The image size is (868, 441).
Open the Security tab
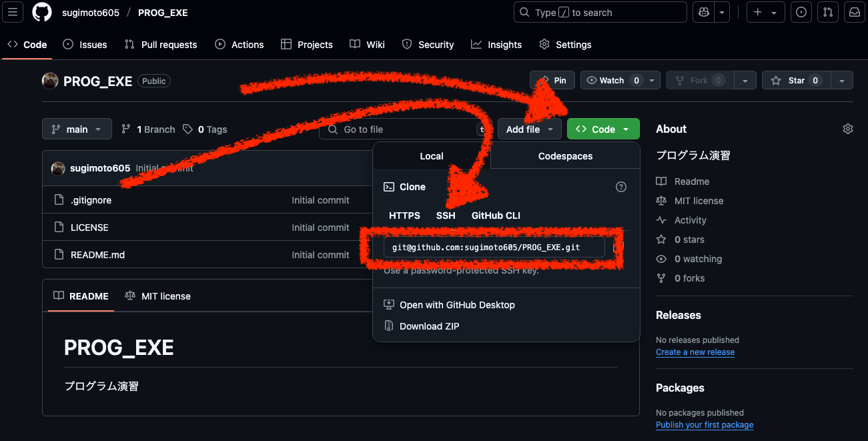[428, 45]
